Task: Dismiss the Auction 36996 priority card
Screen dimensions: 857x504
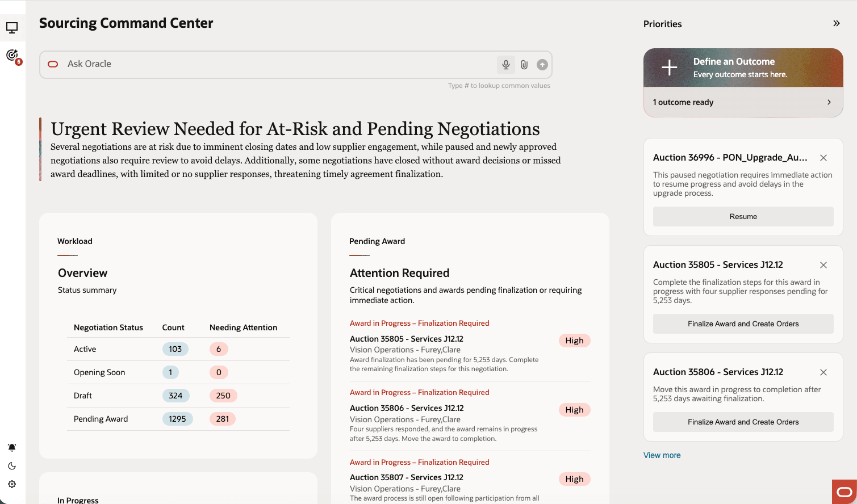Action: click(x=823, y=158)
